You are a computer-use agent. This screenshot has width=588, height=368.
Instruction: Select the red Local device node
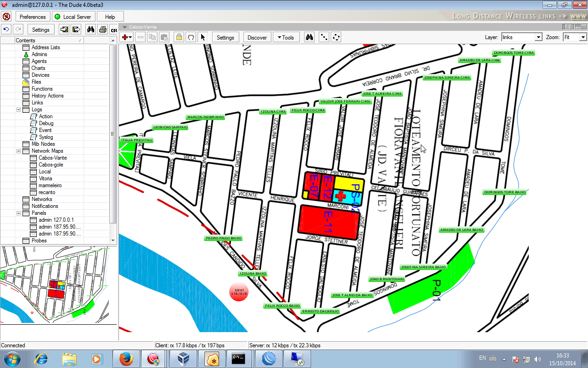tap(239, 292)
